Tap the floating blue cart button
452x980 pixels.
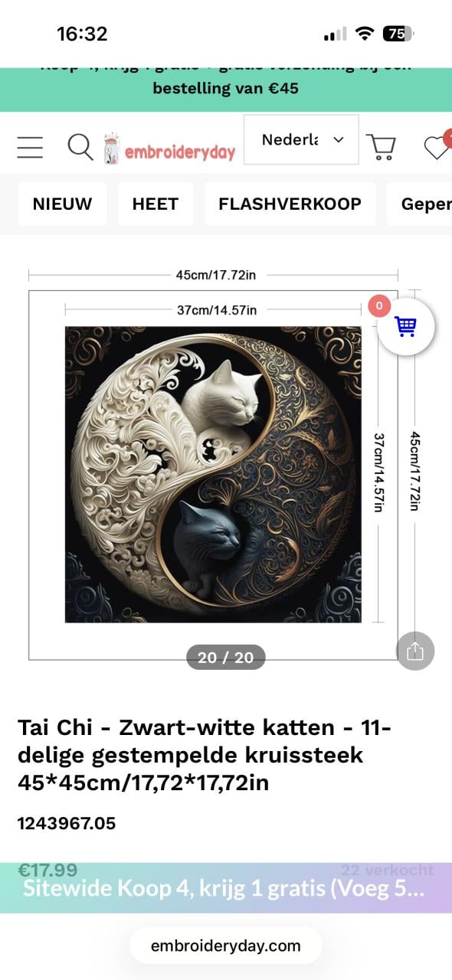(406, 326)
